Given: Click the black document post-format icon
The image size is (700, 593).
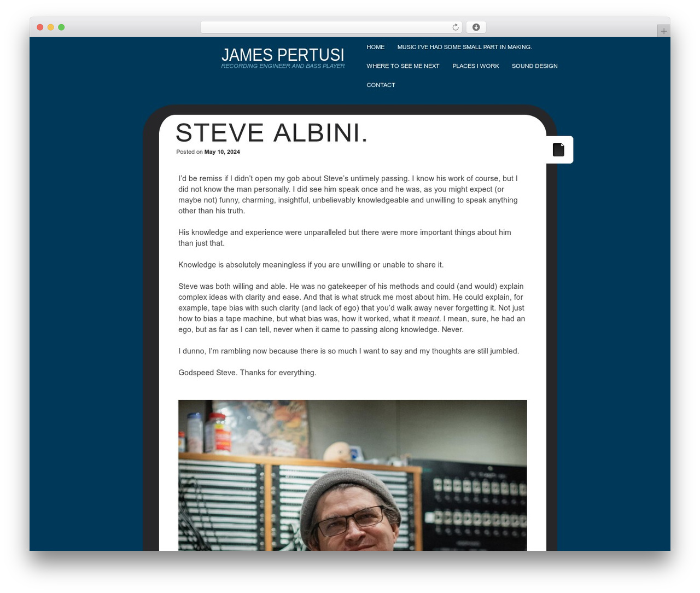Looking at the screenshot, I should (x=558, y=149).
